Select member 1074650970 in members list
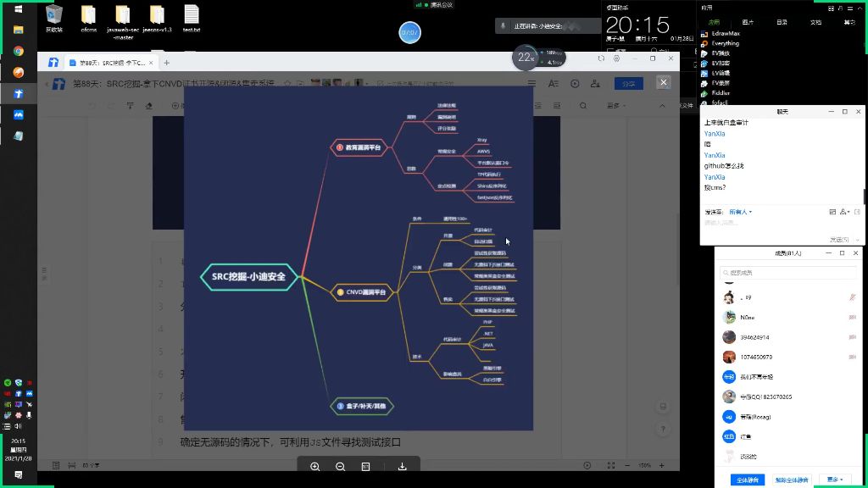This screenshot has width=868, height=488. click(788, 358)
